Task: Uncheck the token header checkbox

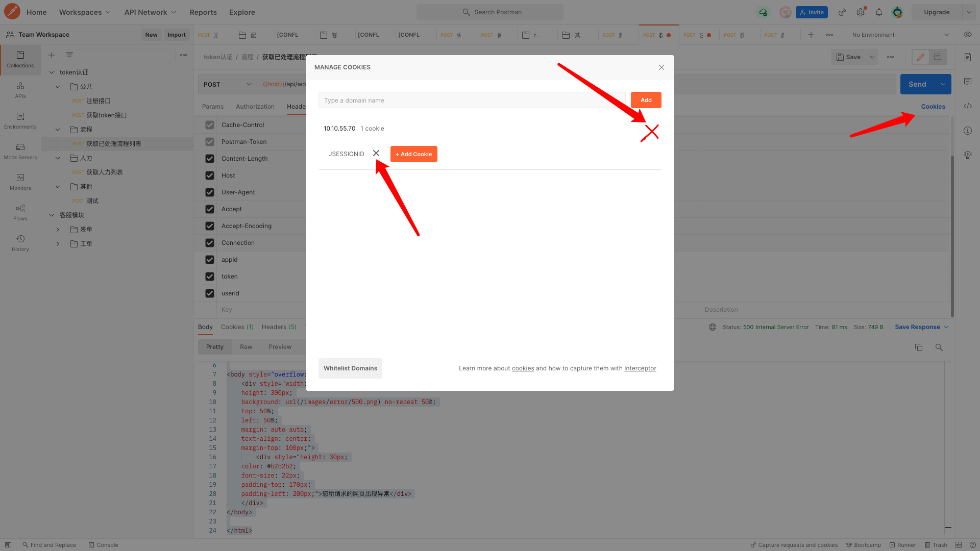Action: (x=210, y=277)
